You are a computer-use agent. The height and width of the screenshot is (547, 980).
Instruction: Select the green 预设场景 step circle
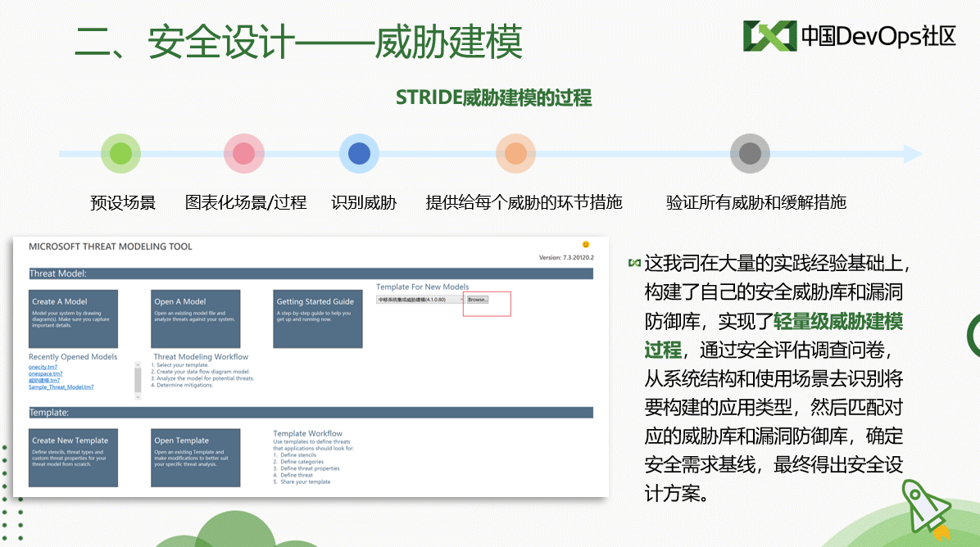click(x=120, y=154)
